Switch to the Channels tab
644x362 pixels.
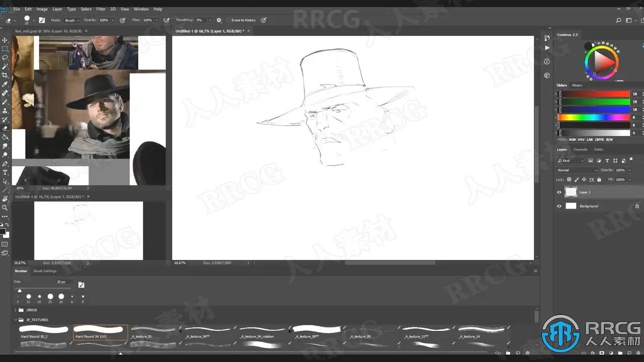pos(580,149)
